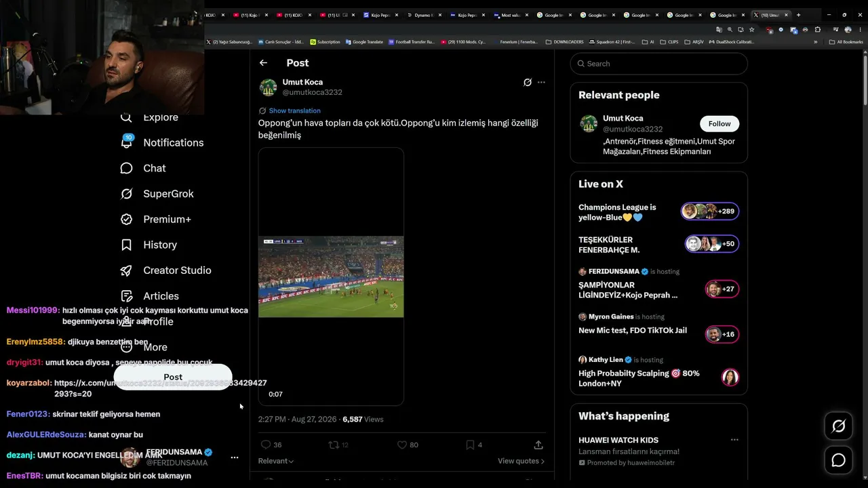Switch to the Dynamo browser tab
868x488 pixels.
point(424,15)
